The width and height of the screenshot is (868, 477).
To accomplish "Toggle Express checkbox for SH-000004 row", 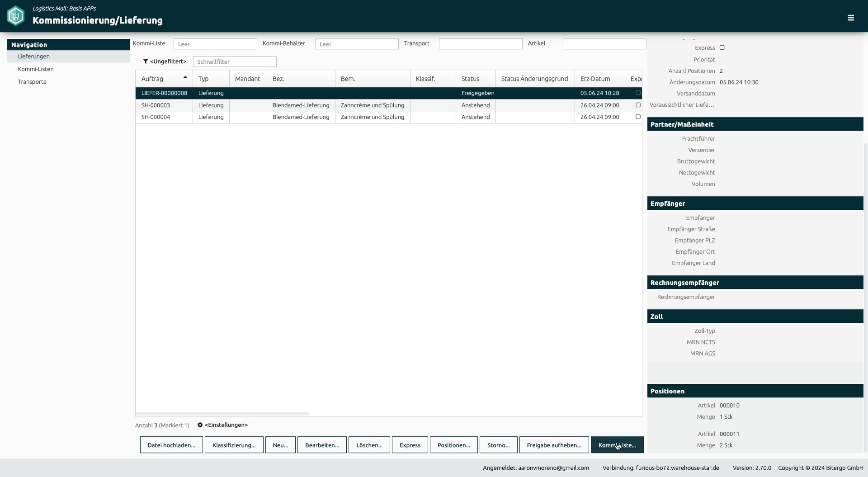I will 638,117.
